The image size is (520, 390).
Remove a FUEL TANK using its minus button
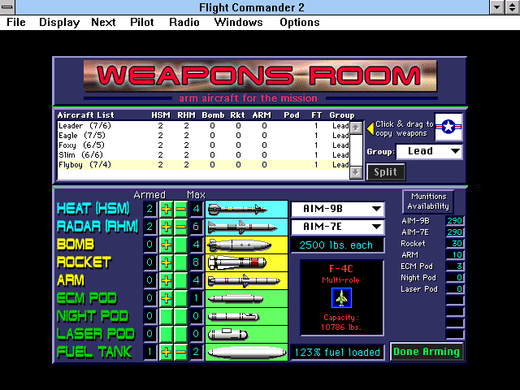(181, 352)
